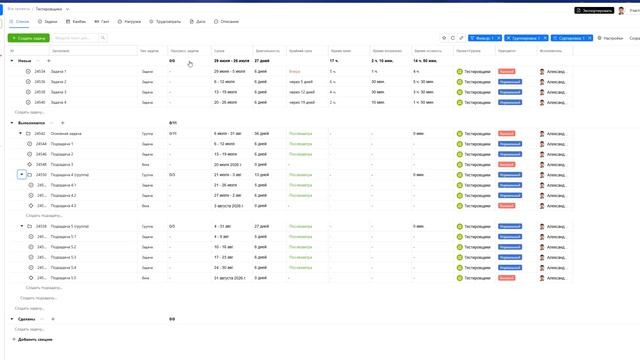Screen dimensions: 640x360
Task: Click the refresh icon in toolbar
Action: (453, 38)
